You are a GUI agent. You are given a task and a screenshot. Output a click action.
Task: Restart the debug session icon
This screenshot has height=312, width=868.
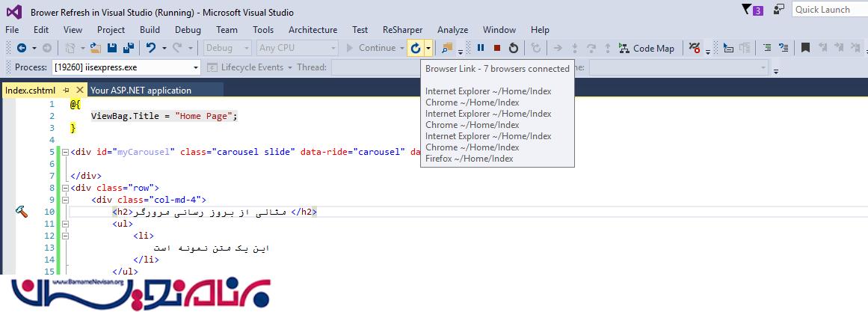pyautogui.click(x=514, y=48)
